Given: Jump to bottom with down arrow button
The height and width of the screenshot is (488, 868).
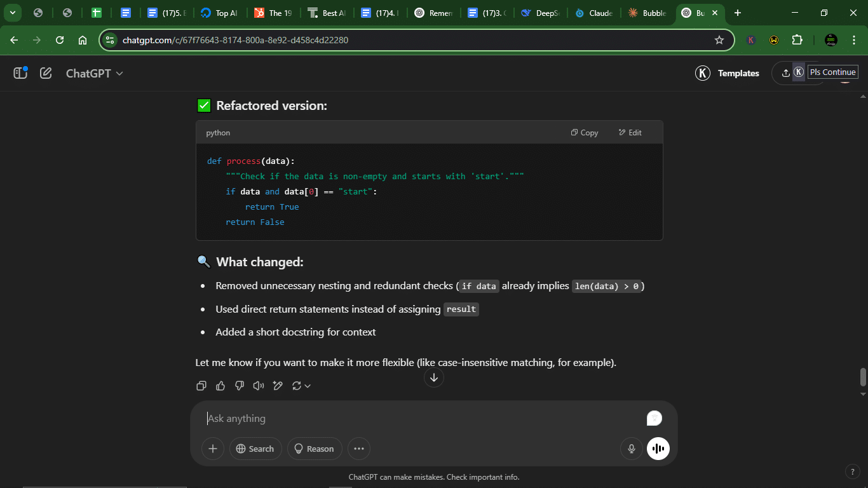Looking at the screenshot, I should pyautogui.click(x=434, y=377).
